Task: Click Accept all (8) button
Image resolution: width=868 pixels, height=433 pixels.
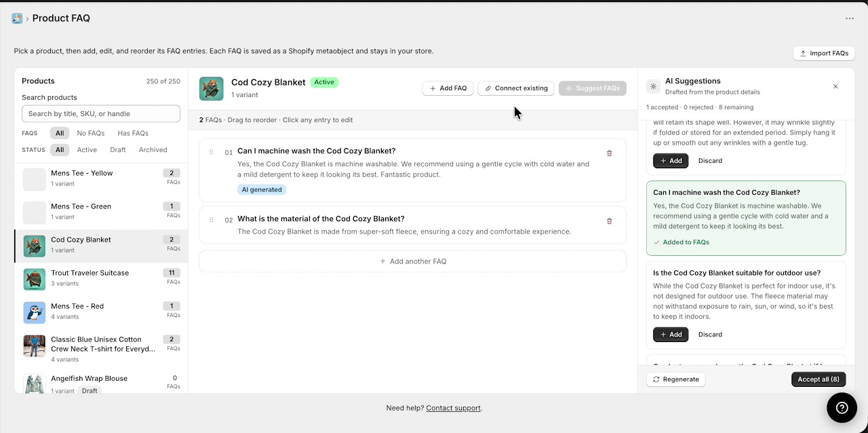Action: [818, 379]
